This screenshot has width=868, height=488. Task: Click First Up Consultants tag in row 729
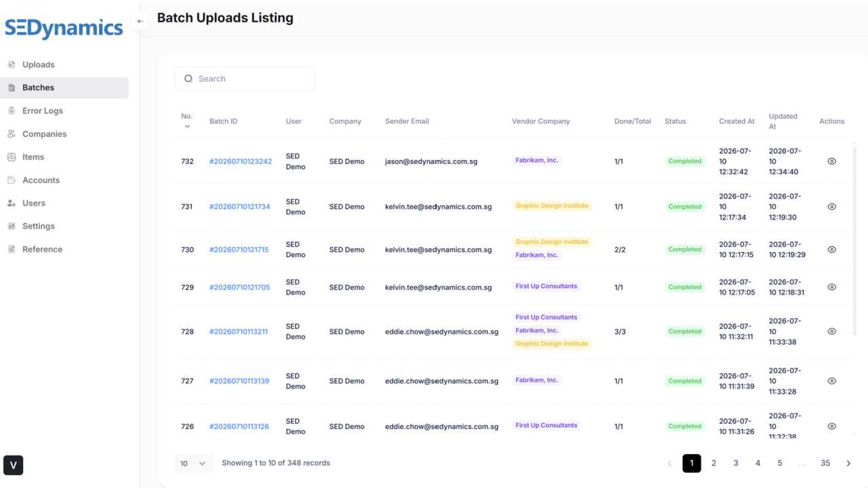(x=547, y=286)
